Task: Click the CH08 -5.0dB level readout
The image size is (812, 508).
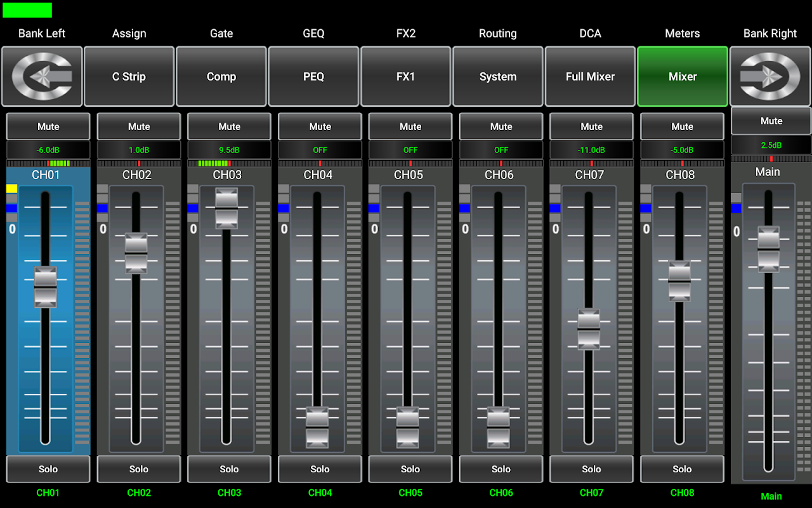Action: (x=682, y=150)
